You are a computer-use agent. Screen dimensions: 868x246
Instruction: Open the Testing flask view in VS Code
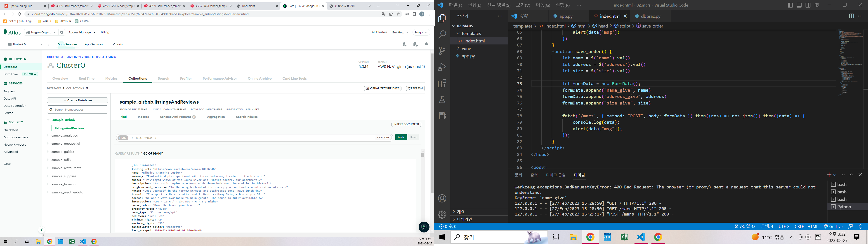pyautogui.click(x=442, y=100)
